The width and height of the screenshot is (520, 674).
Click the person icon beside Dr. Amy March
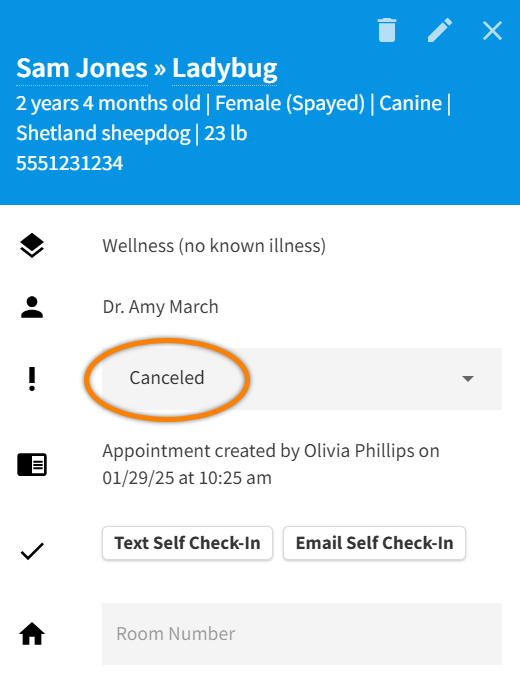32,307
